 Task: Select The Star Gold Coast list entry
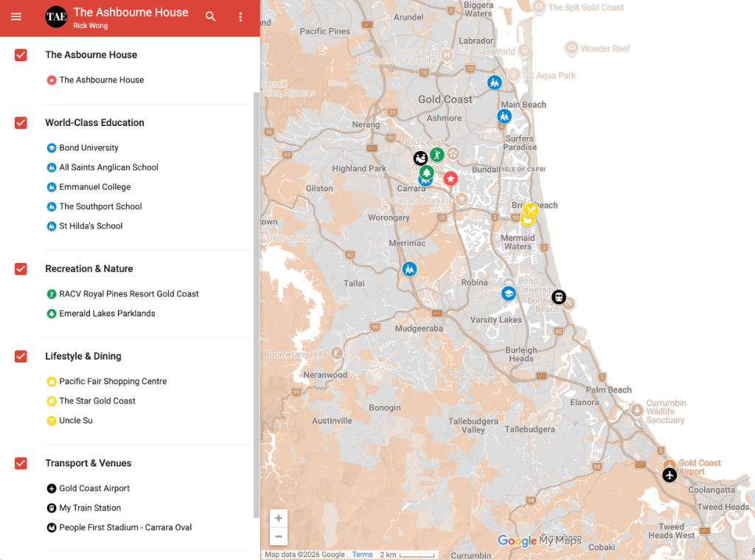click(97, 402)
